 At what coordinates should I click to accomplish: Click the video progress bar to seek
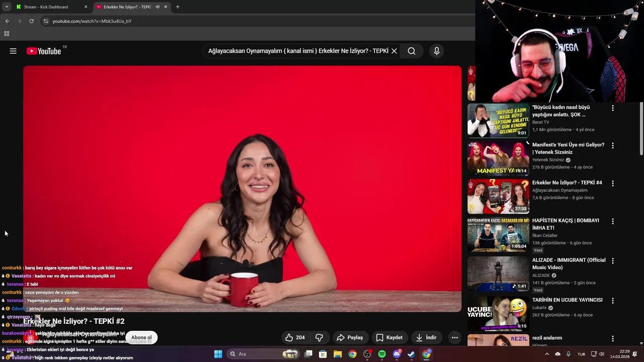(242, 310)
